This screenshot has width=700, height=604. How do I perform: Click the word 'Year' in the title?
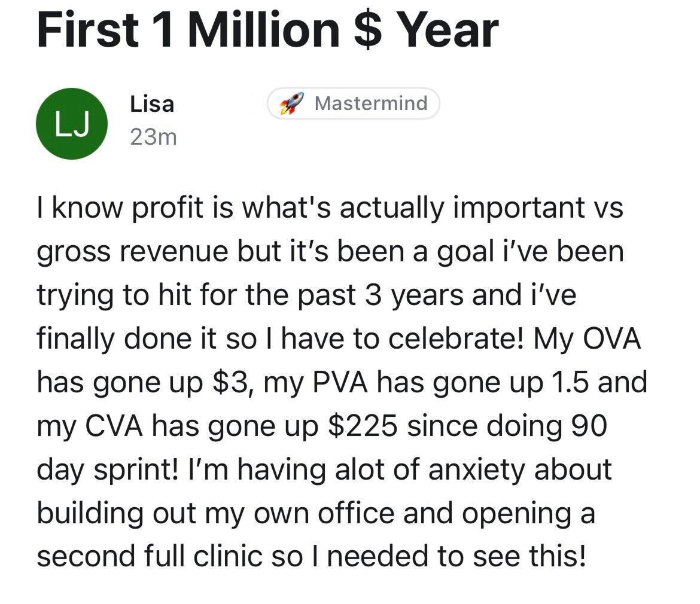tap(448, 30)
